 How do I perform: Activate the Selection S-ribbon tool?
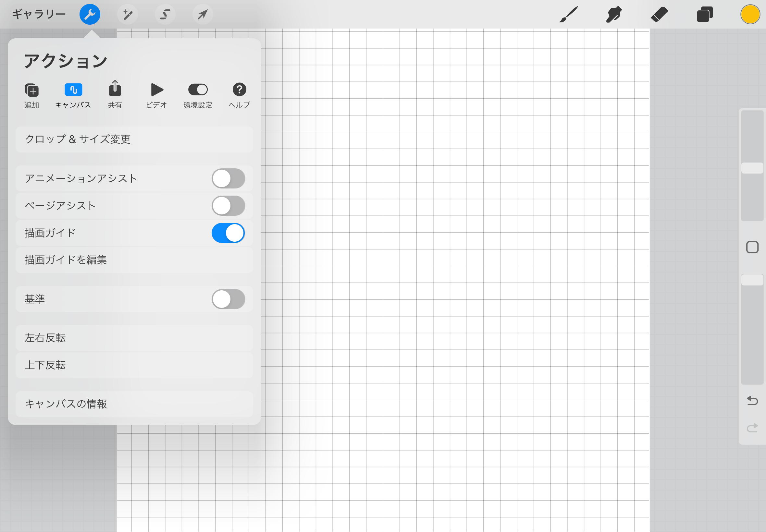coord(165,14)
